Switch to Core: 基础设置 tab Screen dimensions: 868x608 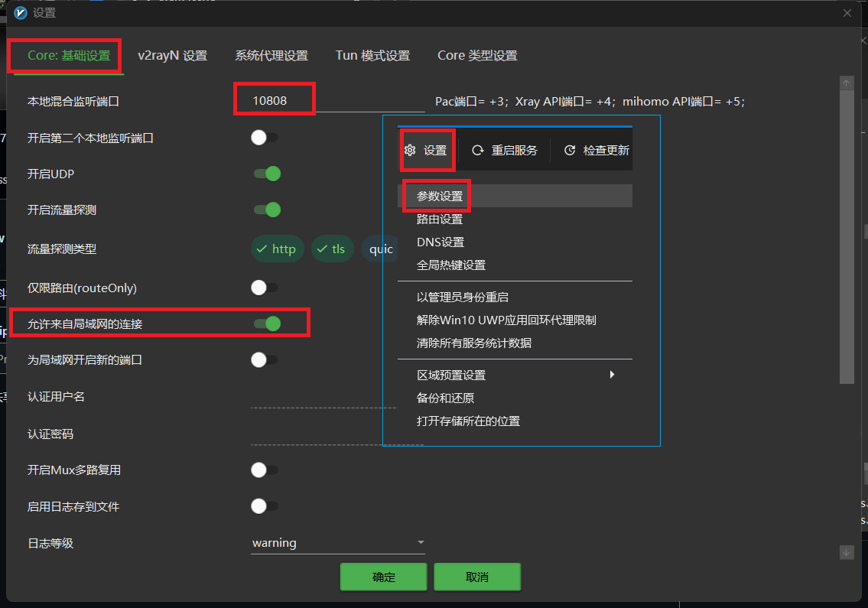(x=69, y=55)
